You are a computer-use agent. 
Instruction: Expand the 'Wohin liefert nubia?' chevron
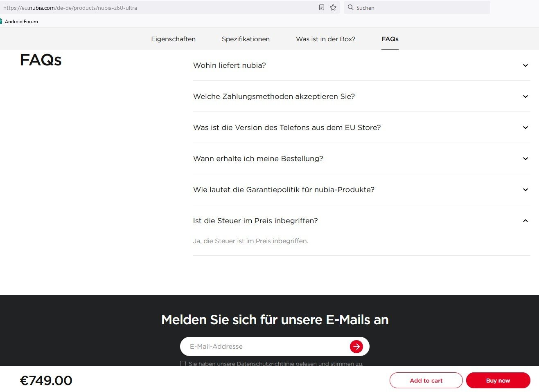tap(525, 65)
